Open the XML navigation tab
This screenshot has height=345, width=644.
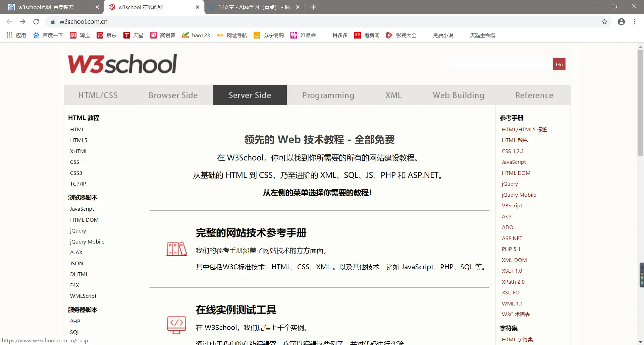[393, 95]
